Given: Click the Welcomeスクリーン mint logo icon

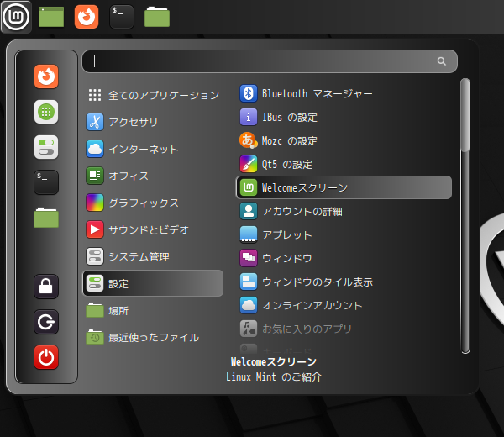Looking at the screenshot, I should tap(249, 187).
